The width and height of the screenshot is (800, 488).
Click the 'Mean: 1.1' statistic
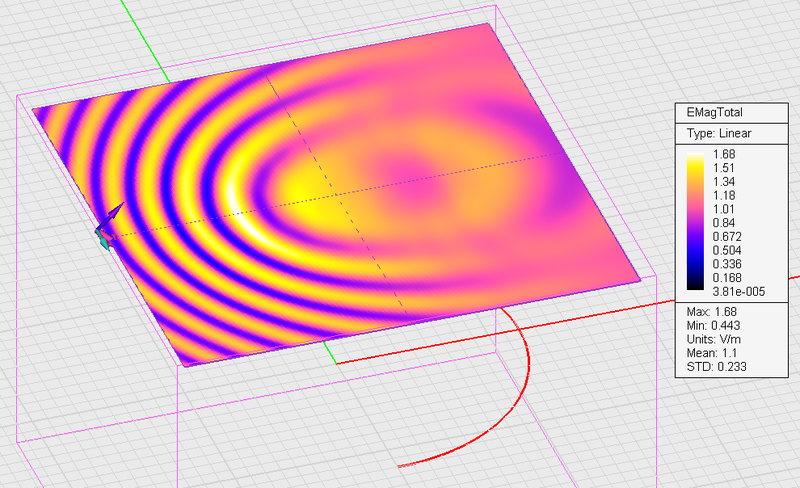(x=711, y=353)
